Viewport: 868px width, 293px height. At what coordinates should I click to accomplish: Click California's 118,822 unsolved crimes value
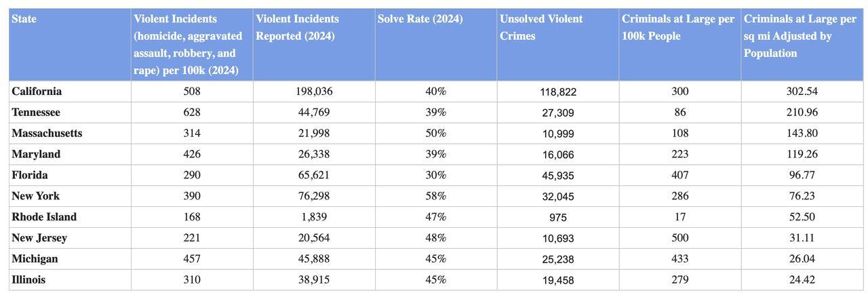[559, 92]
